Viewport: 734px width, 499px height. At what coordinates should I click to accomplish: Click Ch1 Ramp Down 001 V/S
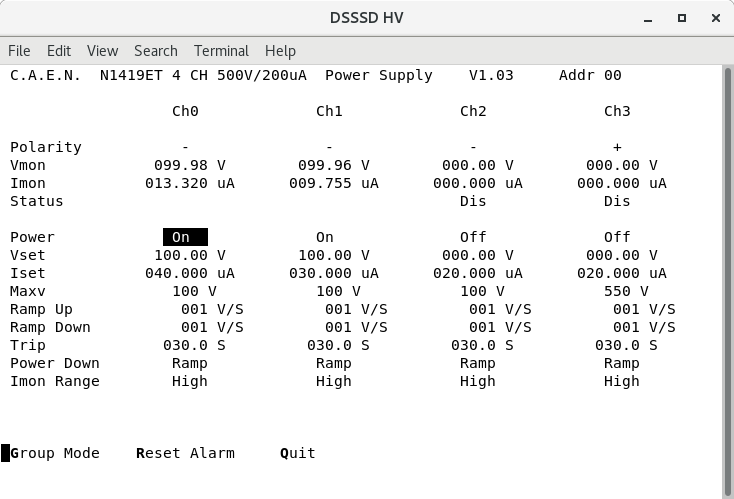click(356, 327)
